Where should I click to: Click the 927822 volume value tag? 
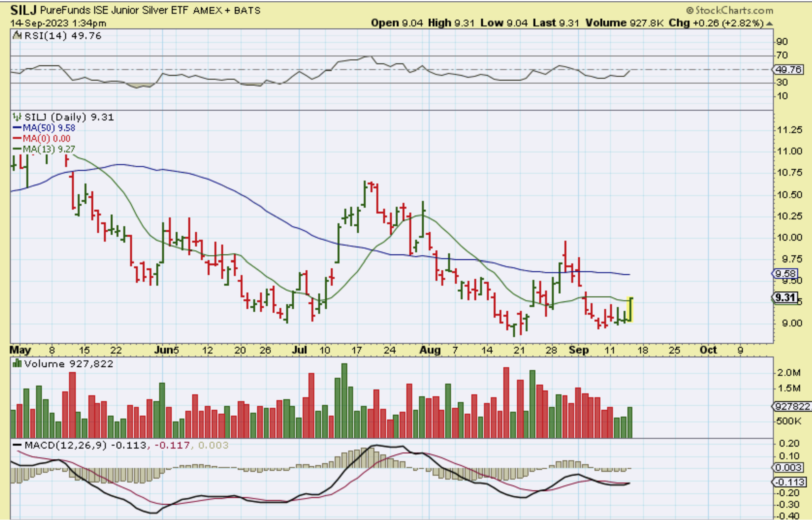click(792, 406)
